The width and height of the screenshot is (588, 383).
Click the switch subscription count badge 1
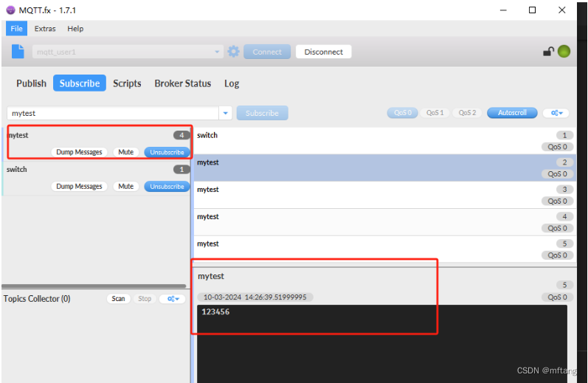tap(181, 169)
